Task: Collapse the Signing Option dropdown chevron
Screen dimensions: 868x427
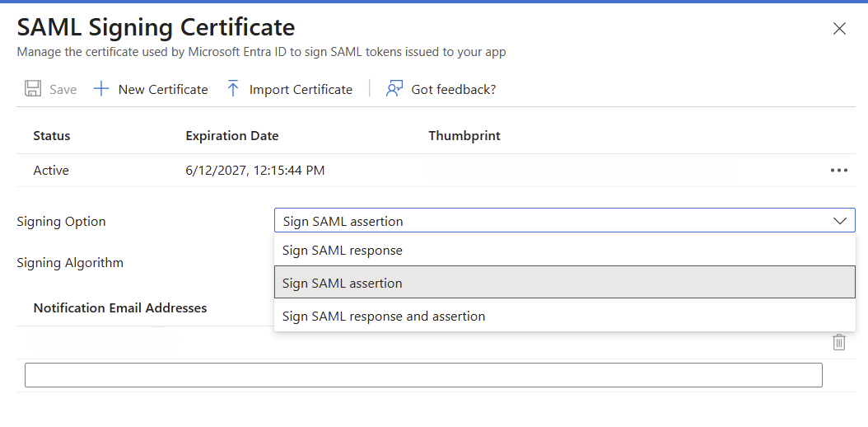Action: [x=839, y=221]
